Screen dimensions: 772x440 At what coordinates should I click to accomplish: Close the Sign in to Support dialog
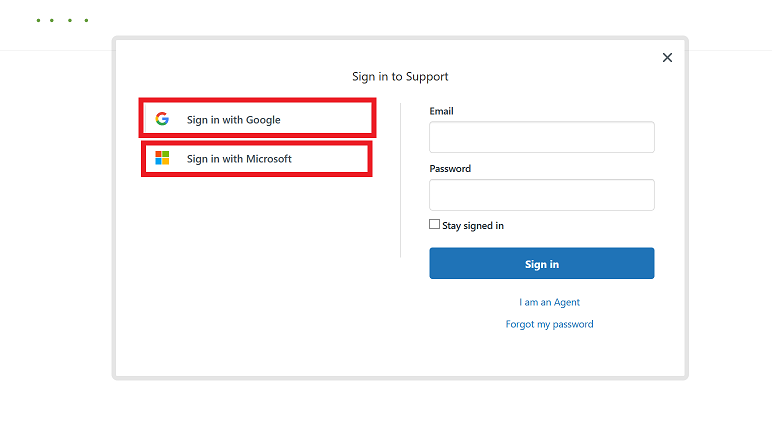[x=667, y=58]
